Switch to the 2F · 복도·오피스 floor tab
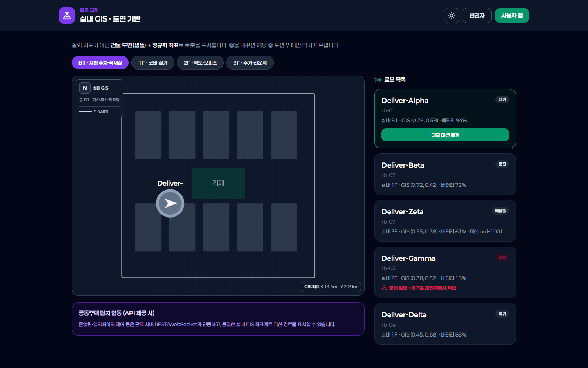This screenshot has height=368, width=588. [x=200, y=63]
